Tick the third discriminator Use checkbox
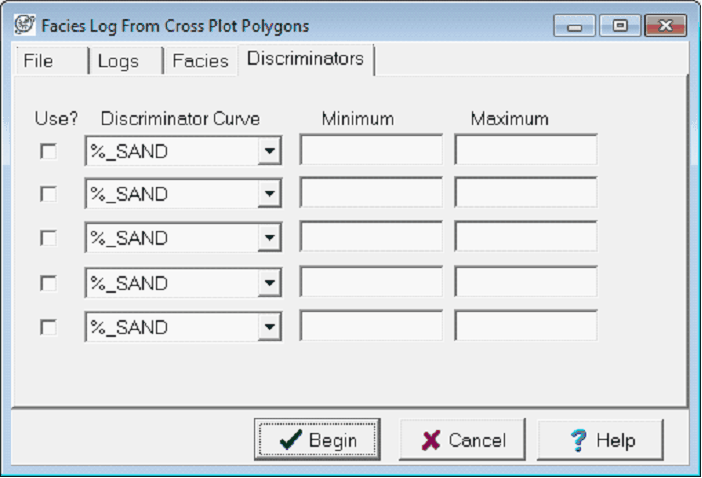702x478 pixels. 48,238
